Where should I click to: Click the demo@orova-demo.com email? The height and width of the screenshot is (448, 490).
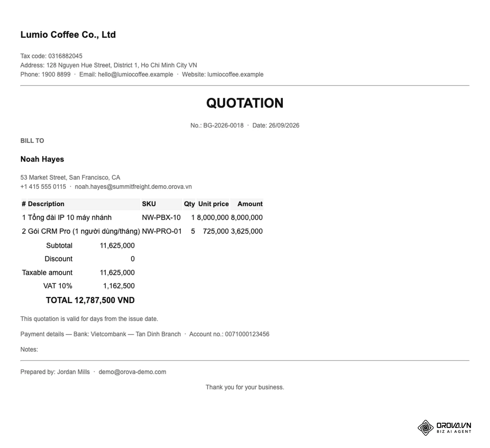pos(132,372)
